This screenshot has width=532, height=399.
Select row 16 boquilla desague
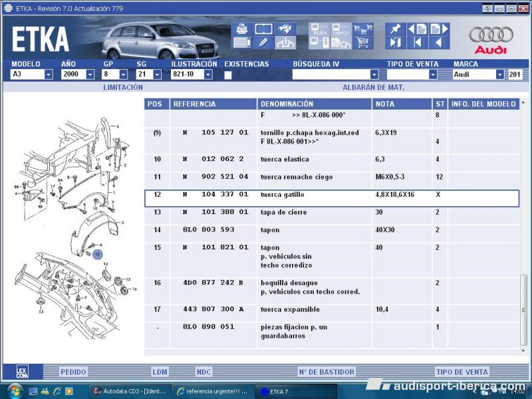[x=332, y=291]
